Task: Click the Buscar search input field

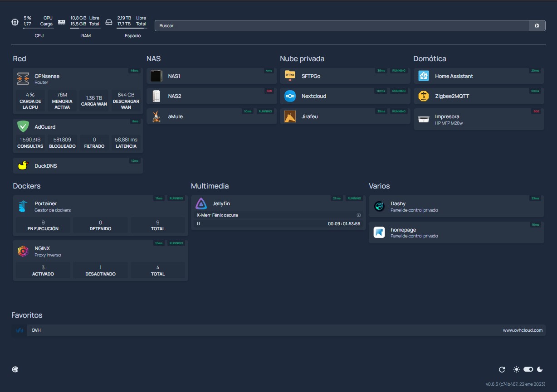Action: [x=340, y=26]
